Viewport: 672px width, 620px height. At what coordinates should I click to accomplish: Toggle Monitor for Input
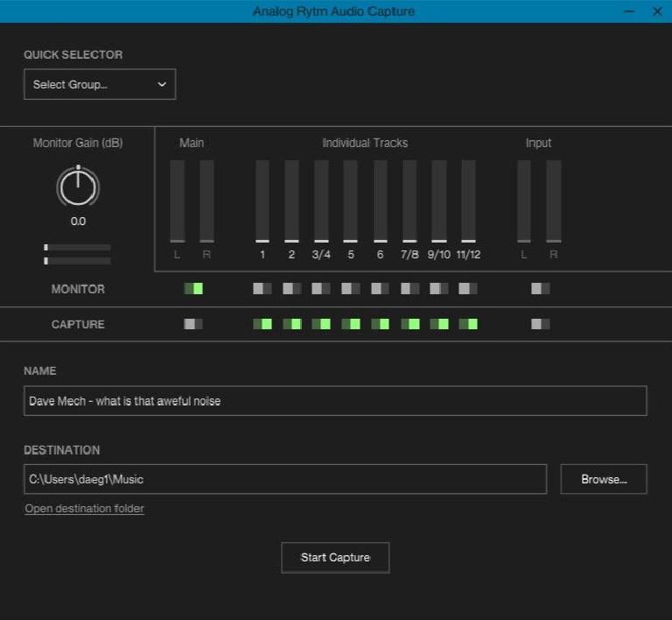[x=541, y=289]
